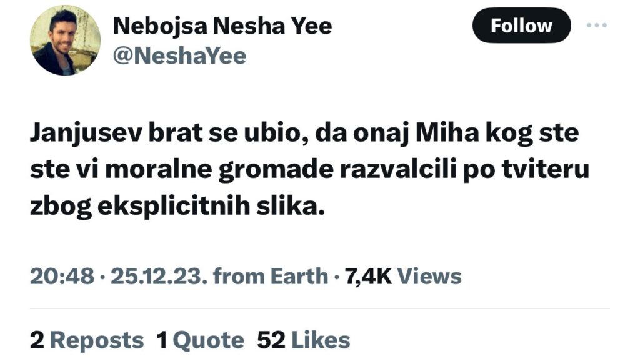View the 2 Reposts list

[x=87, y=340]
